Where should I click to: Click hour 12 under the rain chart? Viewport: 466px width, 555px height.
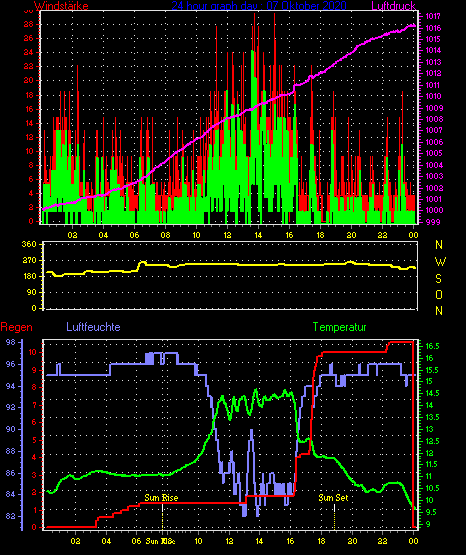229,541
